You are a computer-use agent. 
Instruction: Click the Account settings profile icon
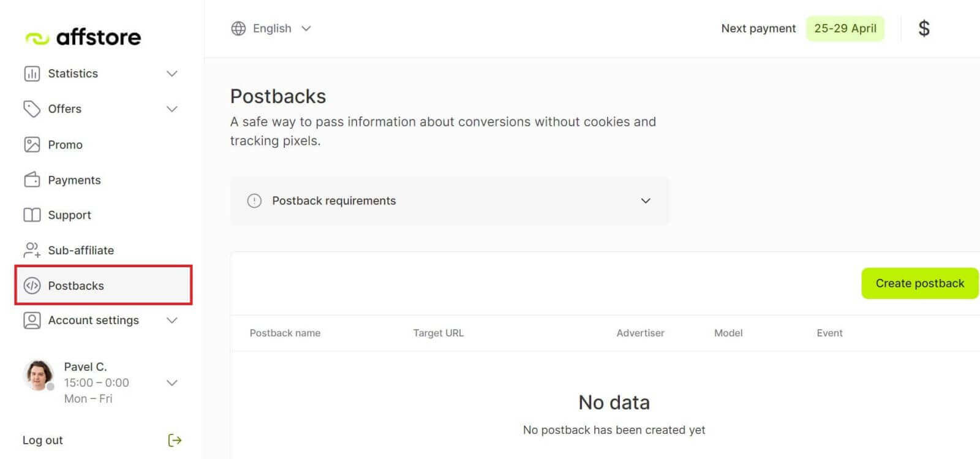point(32,321)
